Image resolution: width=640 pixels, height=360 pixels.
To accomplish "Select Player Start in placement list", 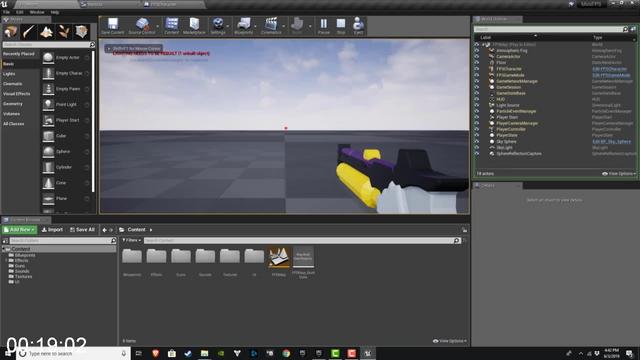I will pyautogui.click(x=66, y=120).
